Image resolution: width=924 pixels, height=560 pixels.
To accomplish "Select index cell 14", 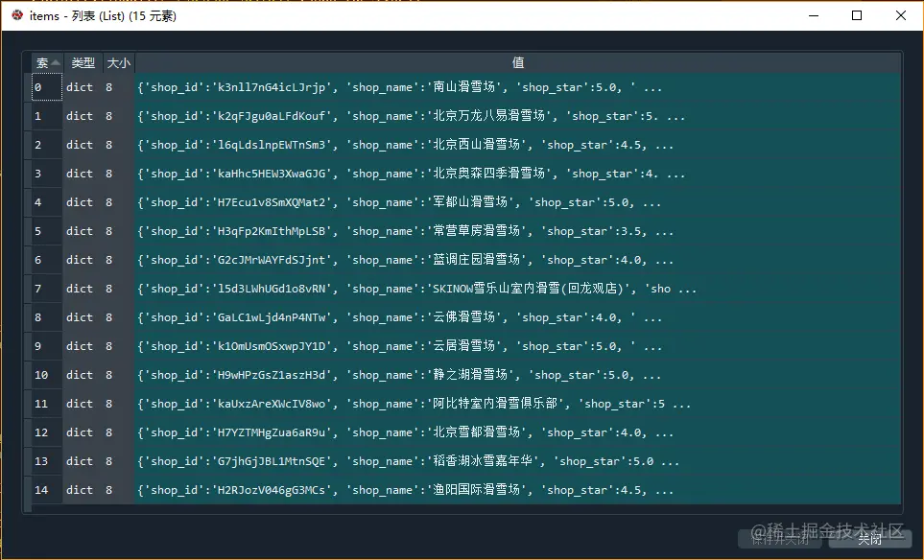I will point(47,490).
